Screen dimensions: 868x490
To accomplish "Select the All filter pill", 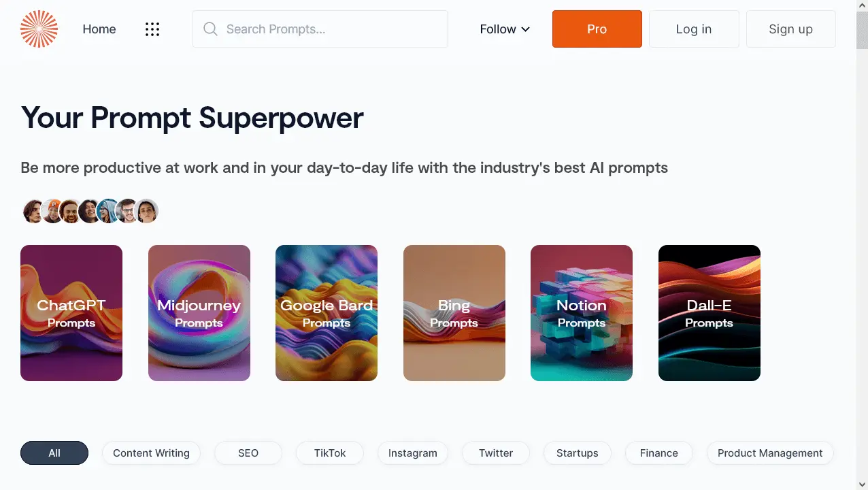I will (x=54, y=453).
